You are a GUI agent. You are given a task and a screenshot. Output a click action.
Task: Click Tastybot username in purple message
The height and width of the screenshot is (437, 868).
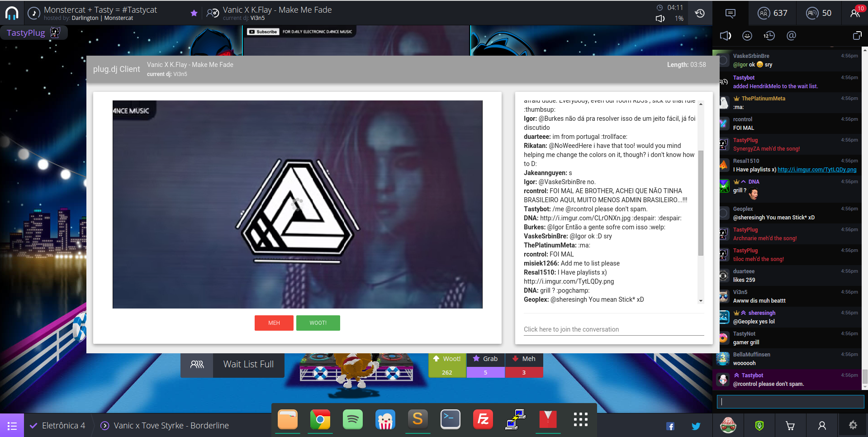click(752, 375)
